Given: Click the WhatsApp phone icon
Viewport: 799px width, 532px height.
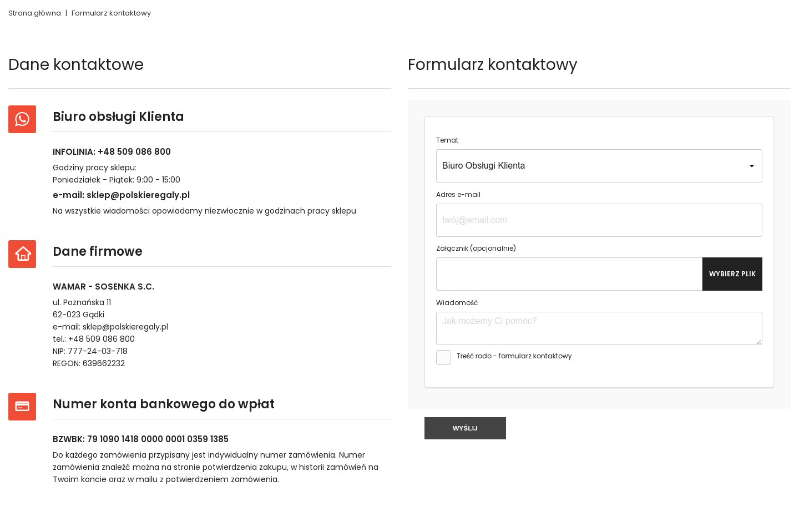Looking at the screenshot, I should 22,119.
